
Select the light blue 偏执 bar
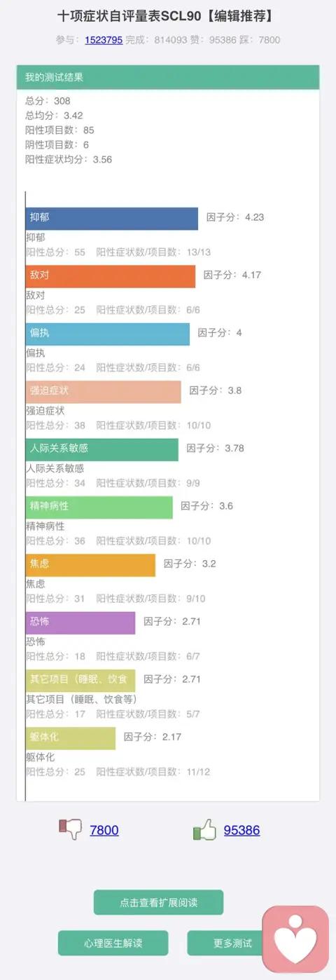point(108,334)
